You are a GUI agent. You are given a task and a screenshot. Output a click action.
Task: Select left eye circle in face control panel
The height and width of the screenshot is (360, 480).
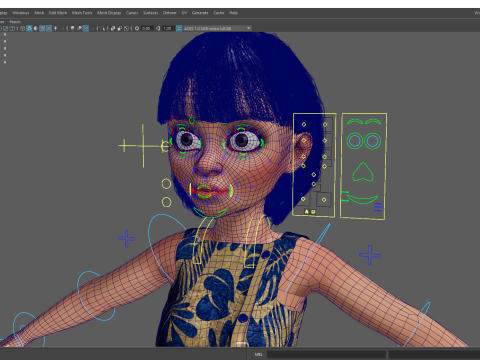pos(355,141)
